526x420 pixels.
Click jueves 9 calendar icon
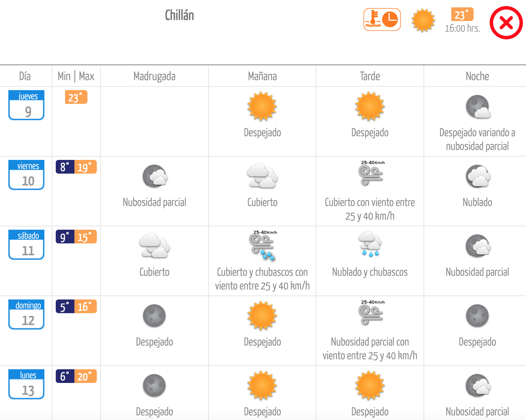pos(26,105)
